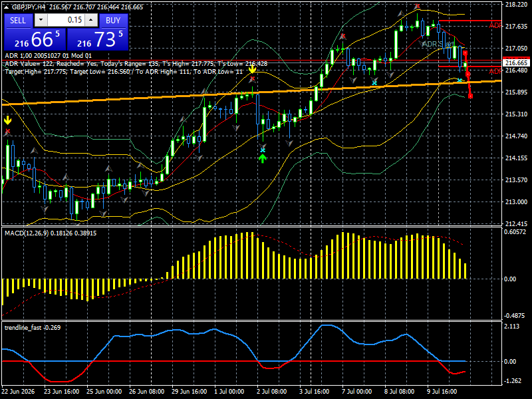Click the Target High= 217.775 info line
This screenshot has height=399, width=532.
tap(124, 72)
